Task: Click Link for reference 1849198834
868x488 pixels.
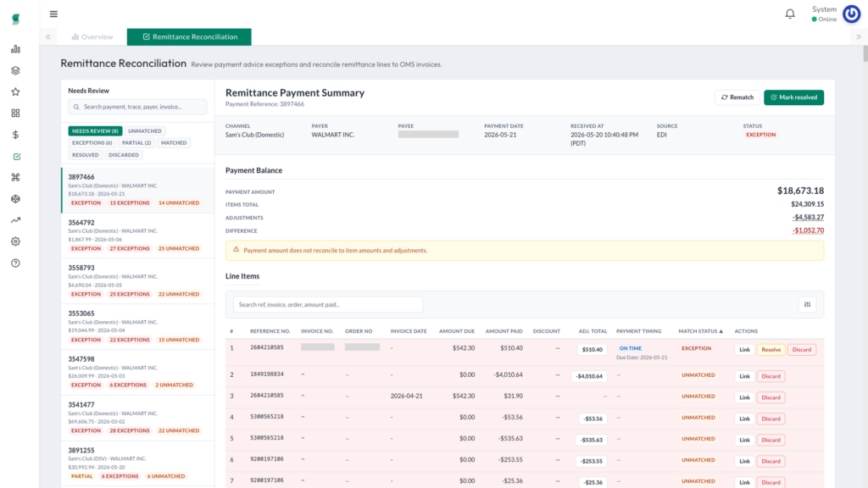Action: click(x=744, y=376)
